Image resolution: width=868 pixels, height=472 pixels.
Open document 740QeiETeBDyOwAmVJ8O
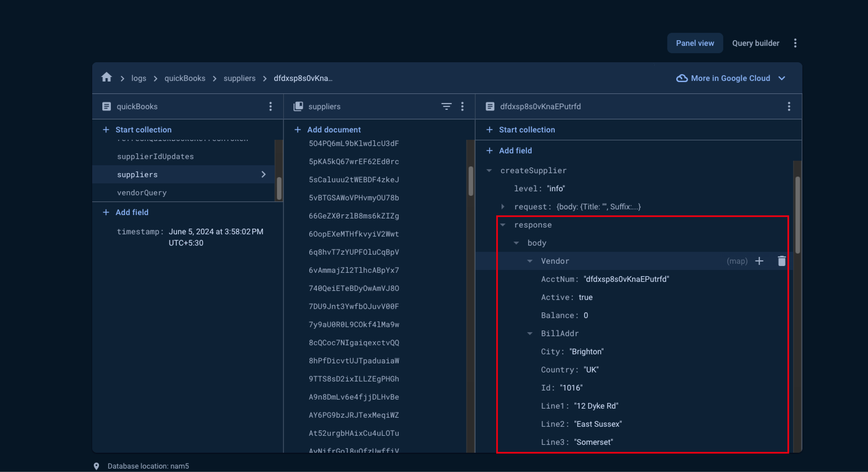354,288
